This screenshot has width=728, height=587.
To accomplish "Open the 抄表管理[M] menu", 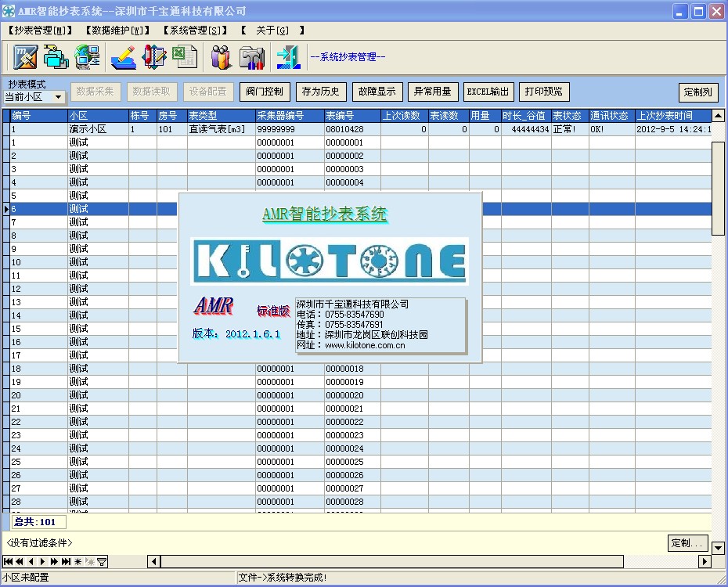I will (x=41, y=31).
